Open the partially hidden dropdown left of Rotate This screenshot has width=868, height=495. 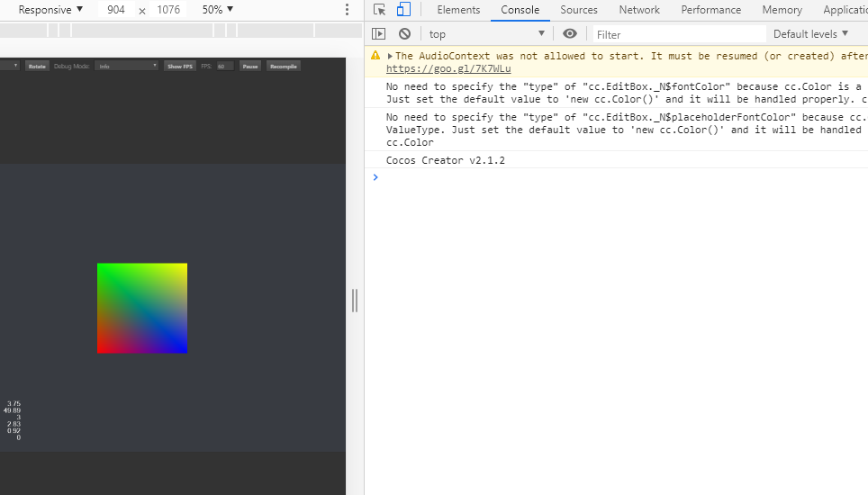click(10, 66)
